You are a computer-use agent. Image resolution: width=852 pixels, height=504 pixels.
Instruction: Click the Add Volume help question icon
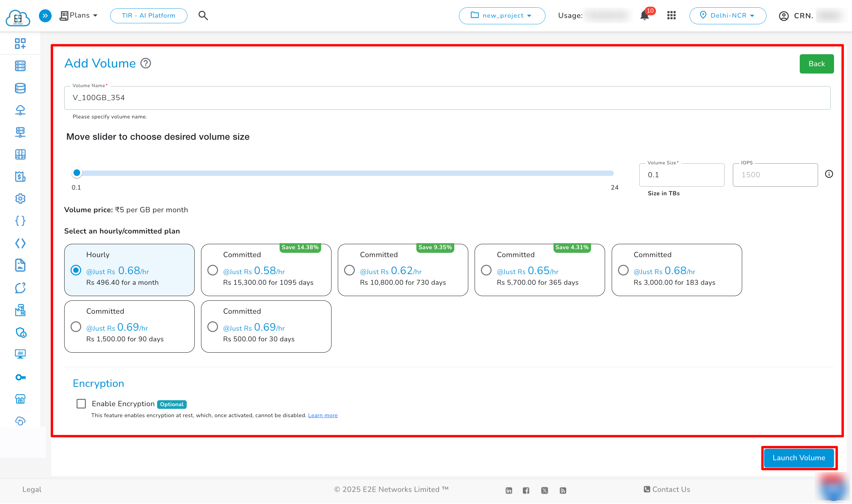(x=146, y=64)
